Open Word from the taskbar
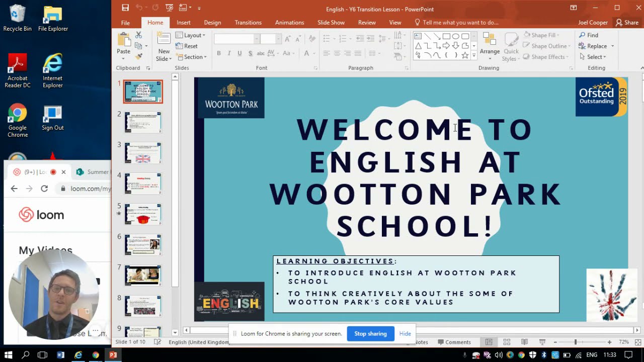Viewport: 644px width, 362px height. (x=61, y=355)
